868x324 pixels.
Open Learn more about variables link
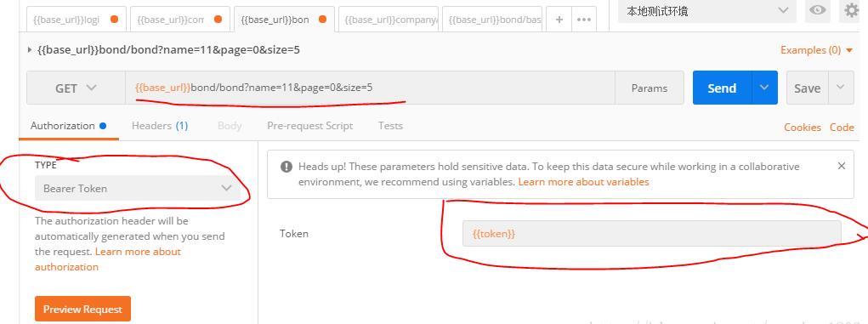click(x=583, y=182)
